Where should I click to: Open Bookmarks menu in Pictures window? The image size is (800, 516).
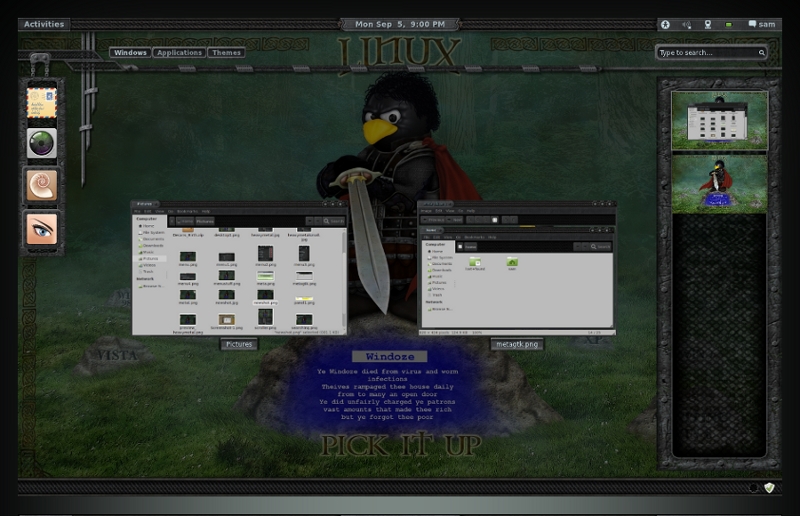pyautogui.click(x=187, y=211)
